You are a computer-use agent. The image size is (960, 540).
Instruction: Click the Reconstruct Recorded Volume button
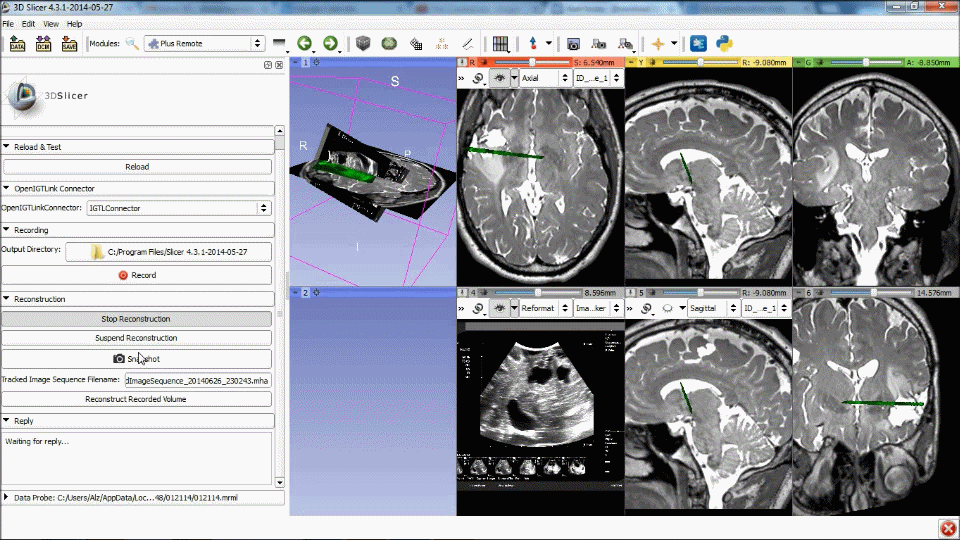pos(136,399)
